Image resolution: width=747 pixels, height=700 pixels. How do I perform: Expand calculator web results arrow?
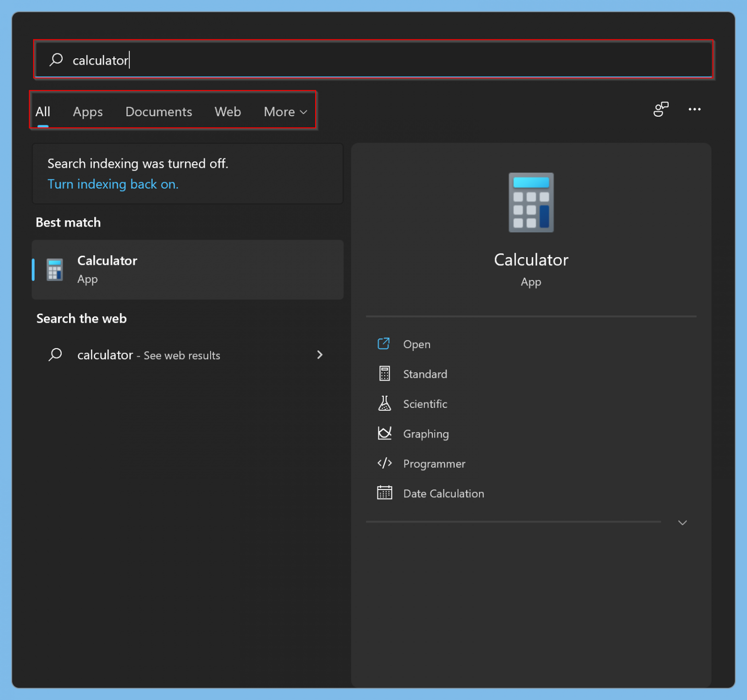click(x=320, y=355)
